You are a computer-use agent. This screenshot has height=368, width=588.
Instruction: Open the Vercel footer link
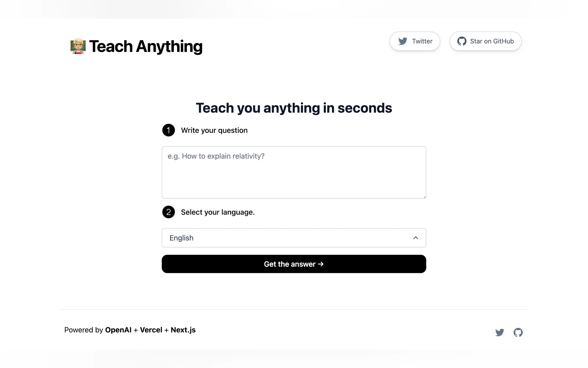pyautogui.click(x=151, y=330)
